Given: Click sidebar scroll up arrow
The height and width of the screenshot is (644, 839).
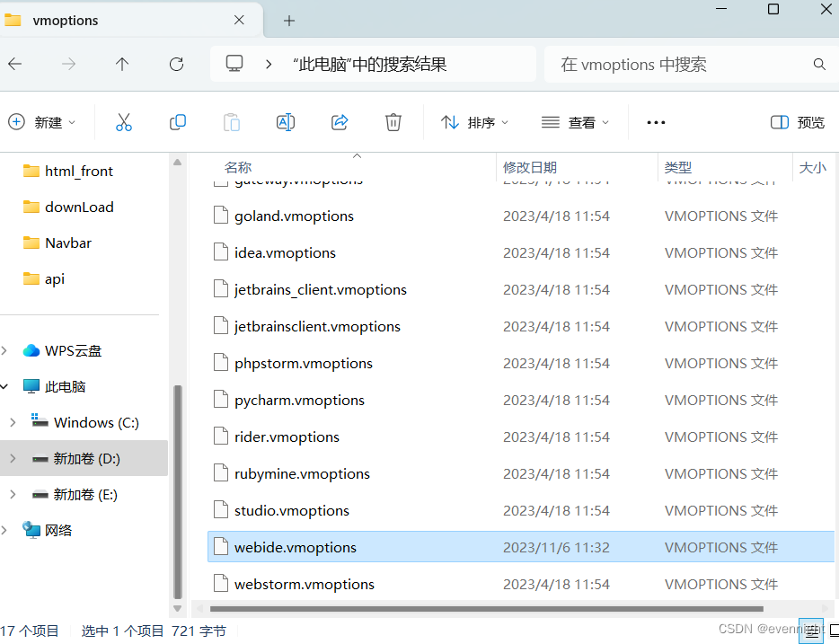Looking at the screenshot, I should (x=178, y=162).
